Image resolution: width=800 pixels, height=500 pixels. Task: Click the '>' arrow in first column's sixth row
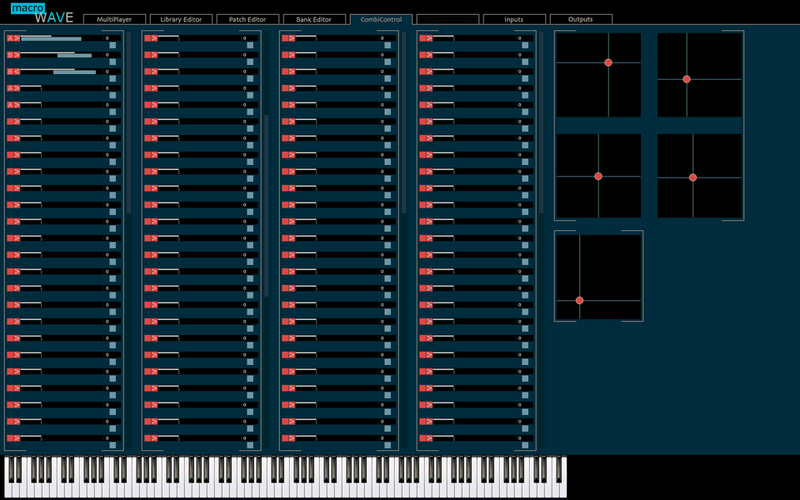tap(17, 121)
